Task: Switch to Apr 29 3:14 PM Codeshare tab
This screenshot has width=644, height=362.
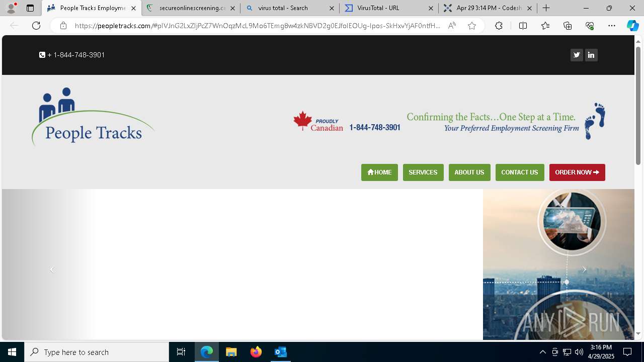Action: 488,8
